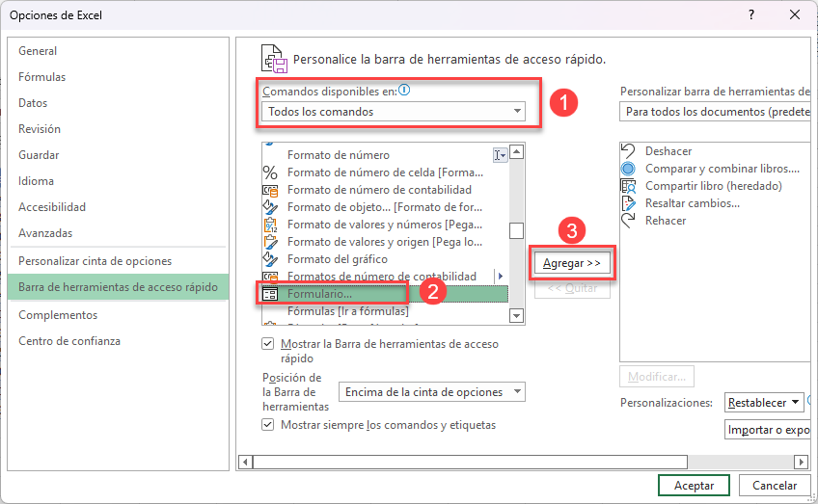Select the General category
Viewport: 818px width, 504px height.
pos(118,51)
